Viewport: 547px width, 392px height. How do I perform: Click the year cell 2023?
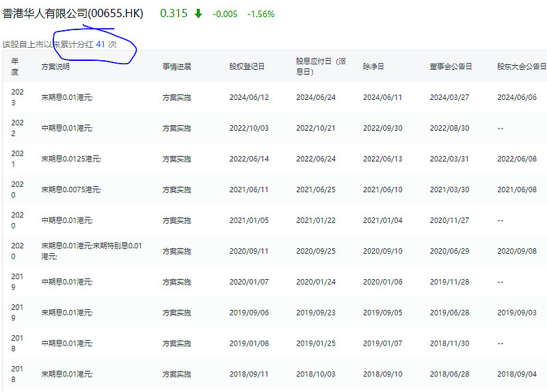click(x=17, y=97)
